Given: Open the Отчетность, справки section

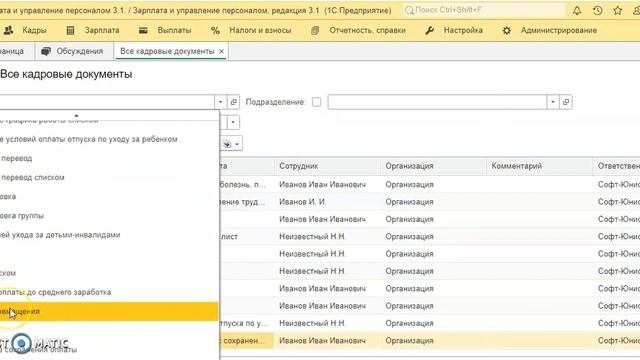Looking at the screenshot, I should point(367,30).
